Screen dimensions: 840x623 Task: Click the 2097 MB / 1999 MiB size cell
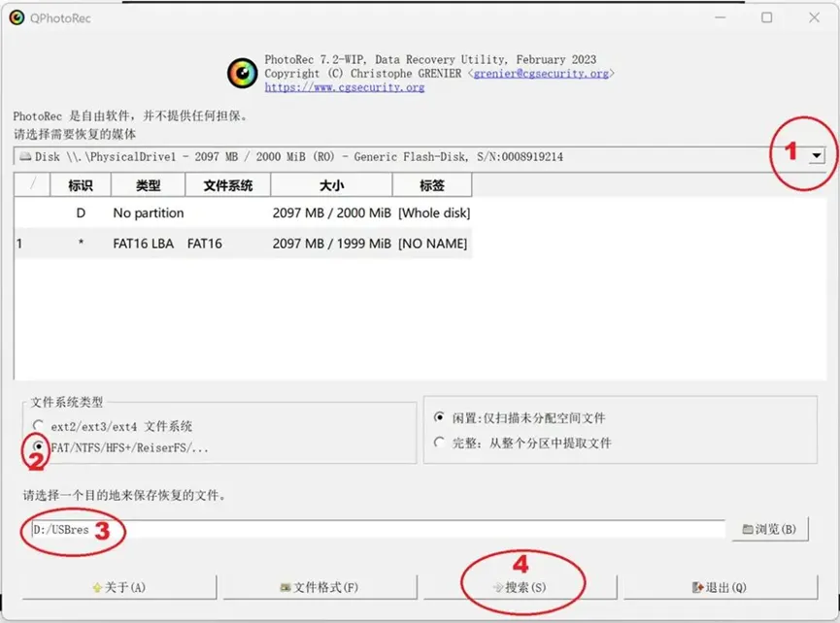coord(331,244)
